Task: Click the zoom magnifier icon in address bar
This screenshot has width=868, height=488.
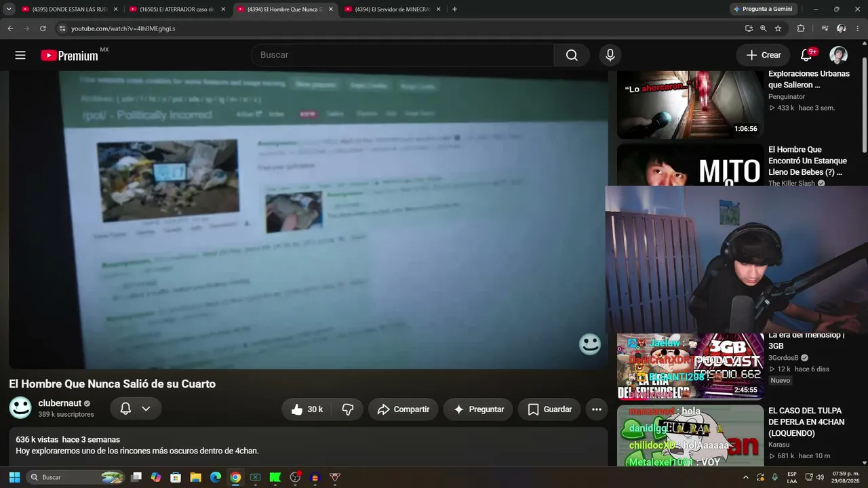Action: tap(764, 28)
